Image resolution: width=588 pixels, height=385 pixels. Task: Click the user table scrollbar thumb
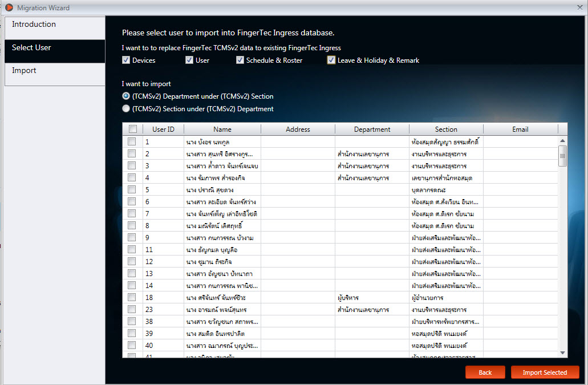[x=562, y=156]
